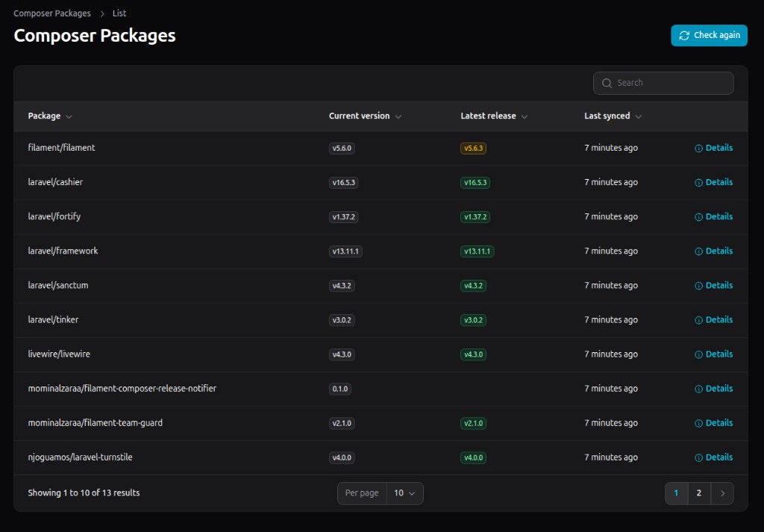
Task: Click the laravel/sanctum package name
Action: click(58, 286)
